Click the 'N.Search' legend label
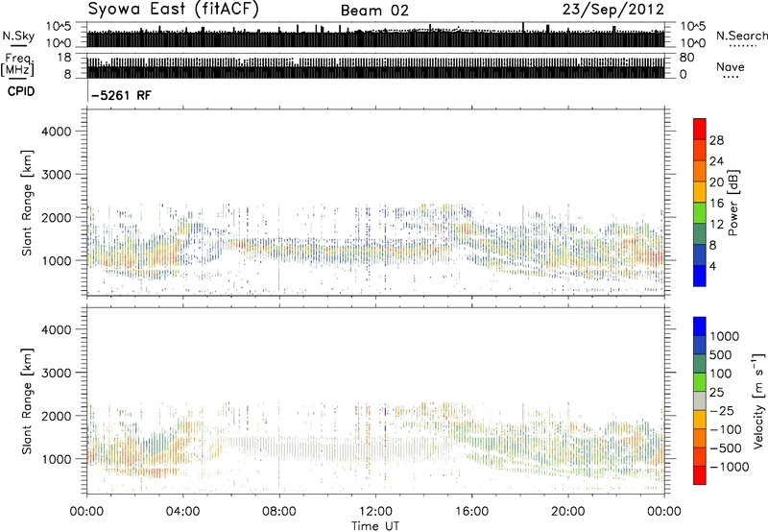This screenshot has width=768, height=532. [x=742, y=36]
